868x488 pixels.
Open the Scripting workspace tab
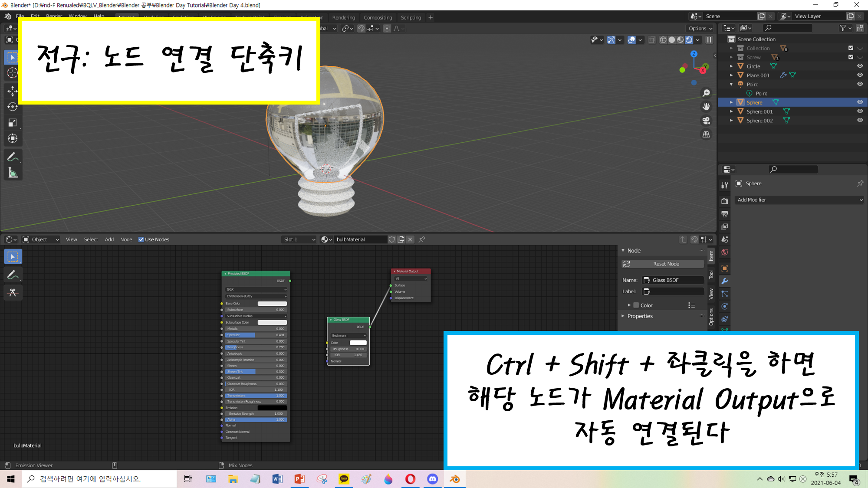pyautogui.click(x=411, y=18)
